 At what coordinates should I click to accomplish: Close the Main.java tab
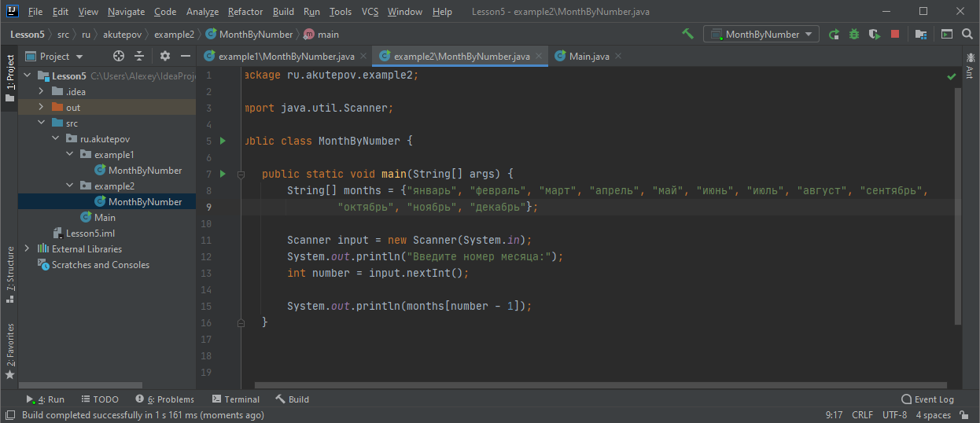coord(618,57)
